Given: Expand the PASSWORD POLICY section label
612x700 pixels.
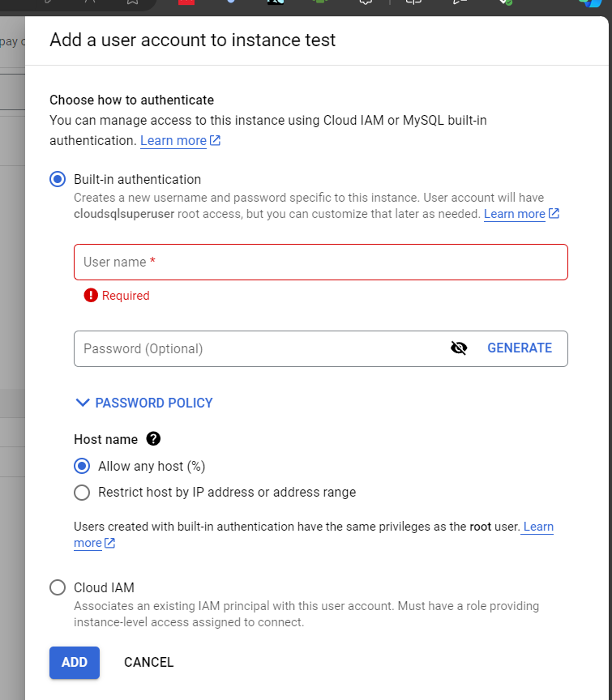Looking at the screenshot, I should point(154,403).
